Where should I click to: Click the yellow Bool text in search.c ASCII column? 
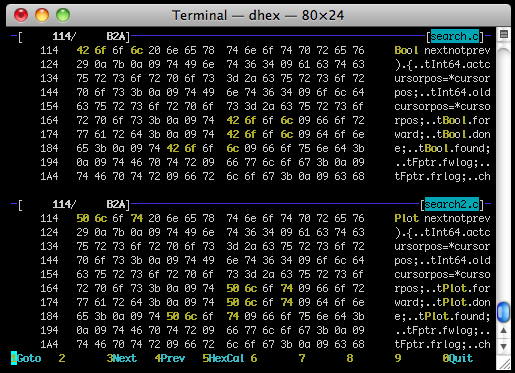[x=406, y=50]
